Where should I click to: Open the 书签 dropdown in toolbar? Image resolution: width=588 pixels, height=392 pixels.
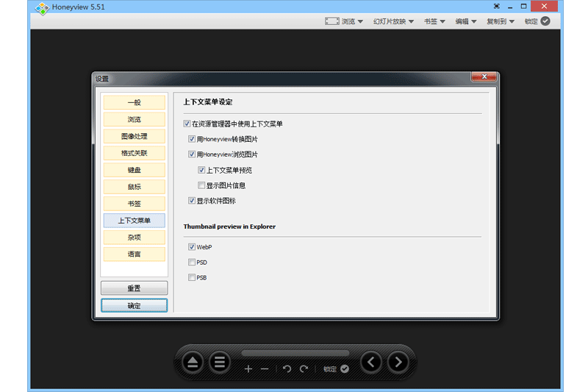tap(434, 21)
